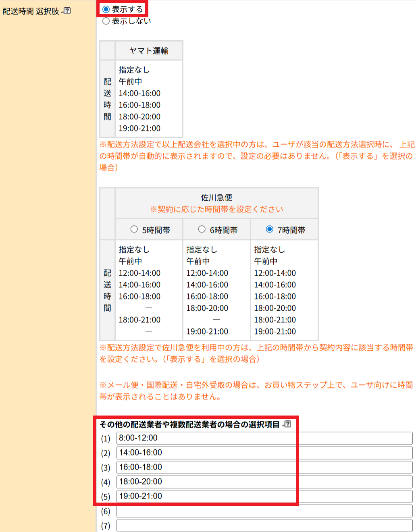Click field (5) containing 19:00-21:00
Viewport: 416px width, 532px height.
[264, 496]
